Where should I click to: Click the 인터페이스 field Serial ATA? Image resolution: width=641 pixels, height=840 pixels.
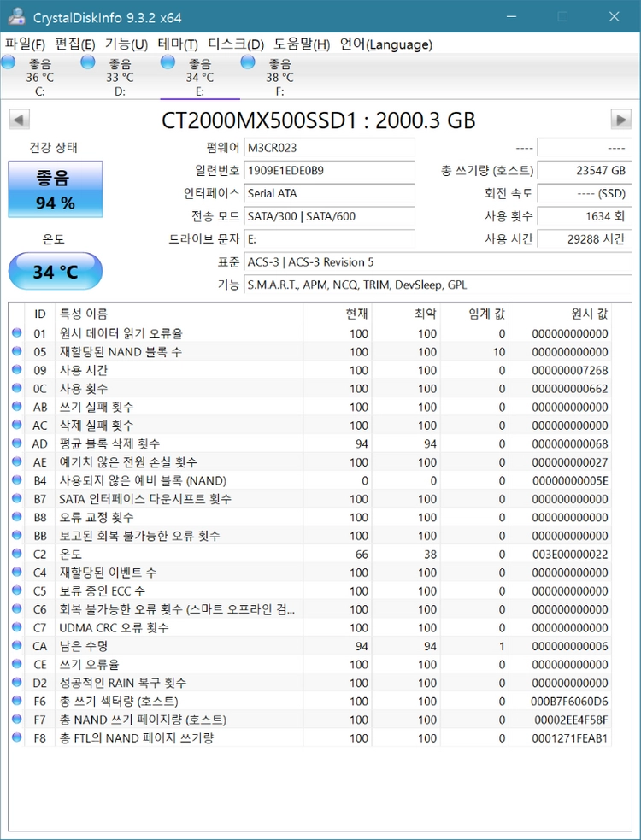coord(329,193)
